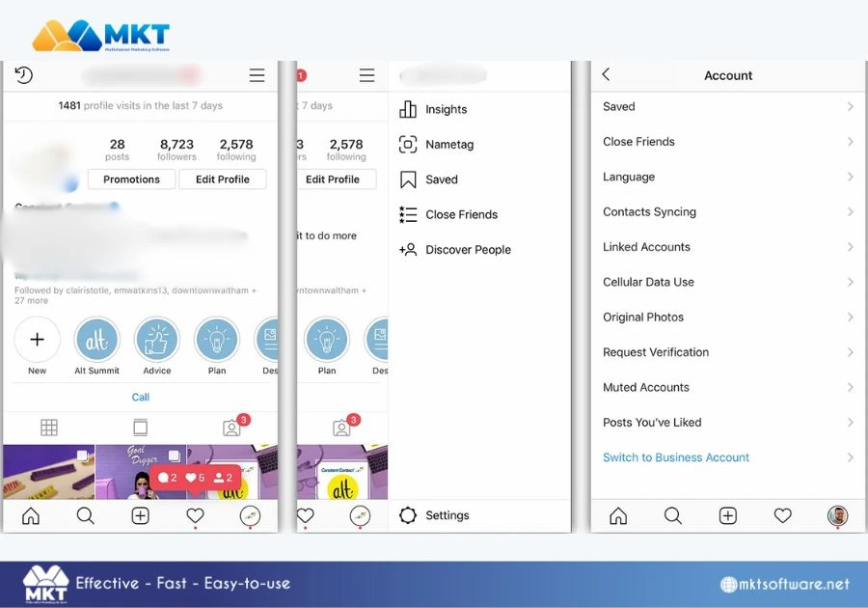The width and height of the screenshot is (868, 608).
Task: Open the Alt Summit story highlight
Action: coord(96,340)
